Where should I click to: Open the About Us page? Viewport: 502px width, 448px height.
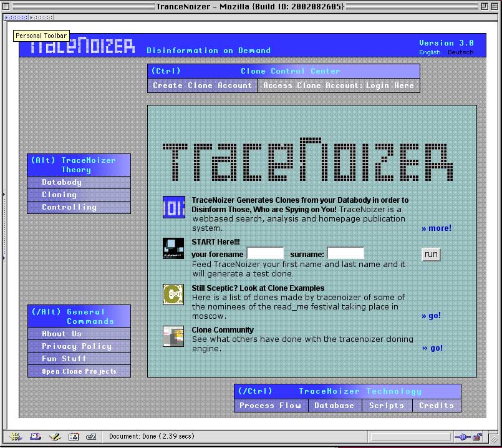(x=79, y=334)
